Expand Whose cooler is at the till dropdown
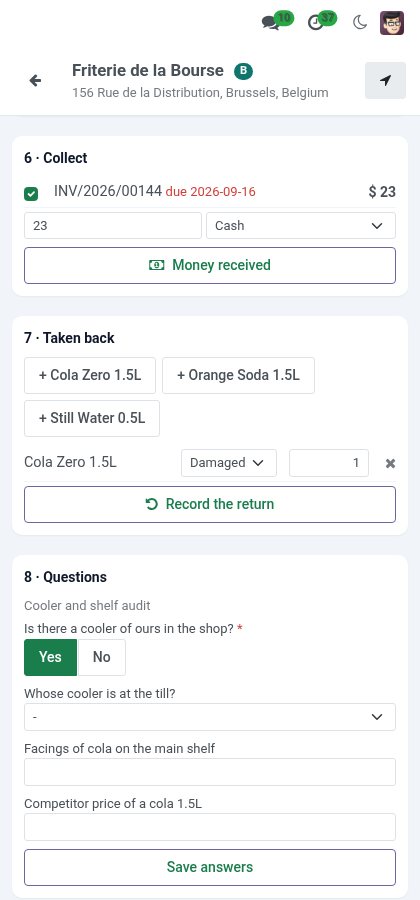The image size is (420, 900). click(x=210, y=717)
